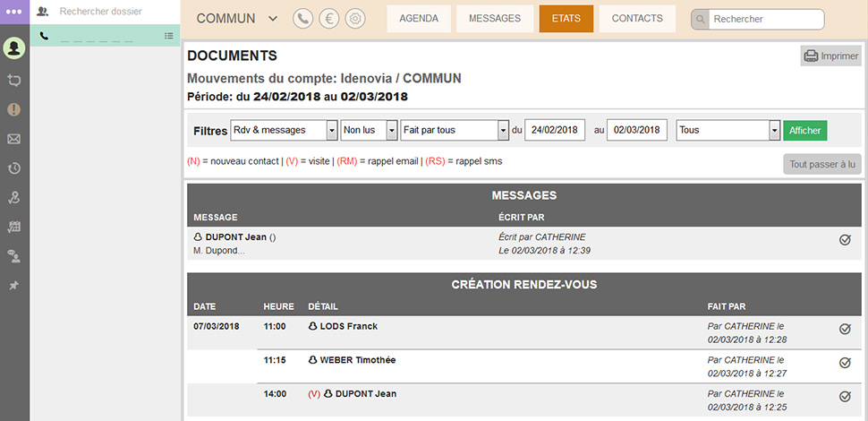
Task: Click the 07/03/2018 date cell
Action: [217, 326]
